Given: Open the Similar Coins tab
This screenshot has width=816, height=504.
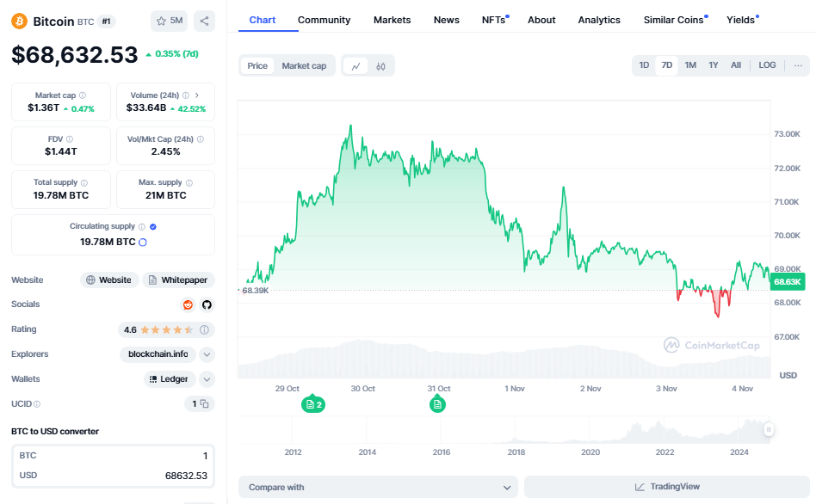Looking at the screenshot, I should pos(675,20).
